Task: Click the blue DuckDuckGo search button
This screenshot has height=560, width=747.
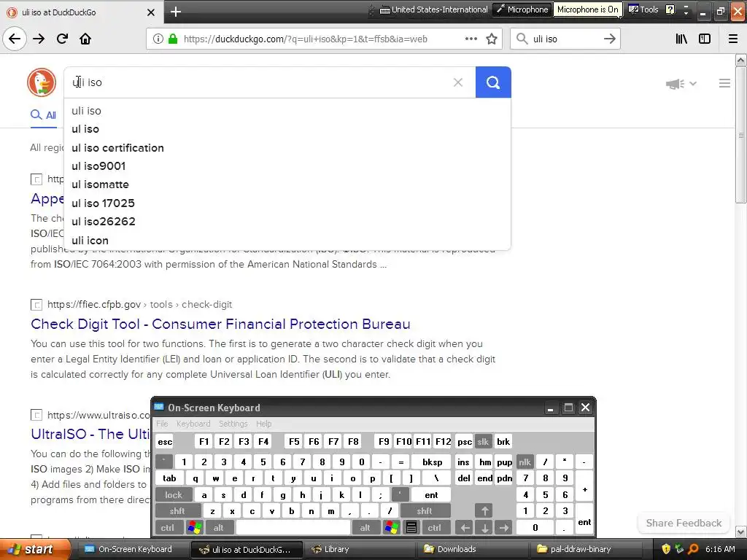Action: tap(493, 82)
